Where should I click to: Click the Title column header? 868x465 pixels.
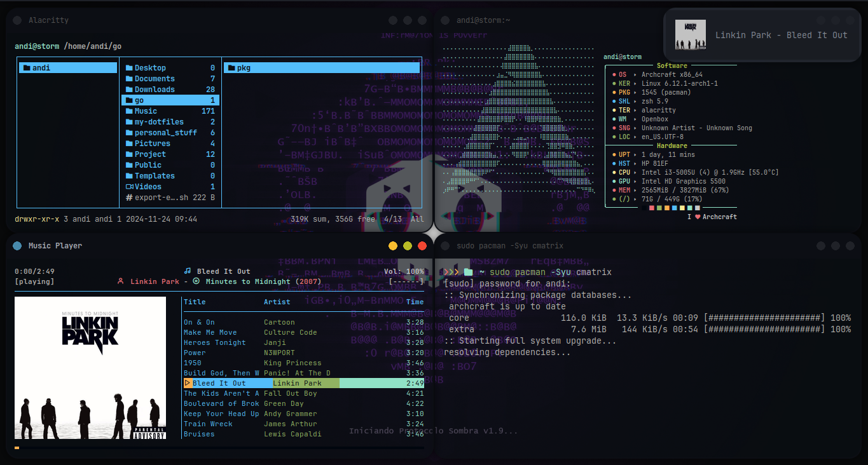pos(195,302)
